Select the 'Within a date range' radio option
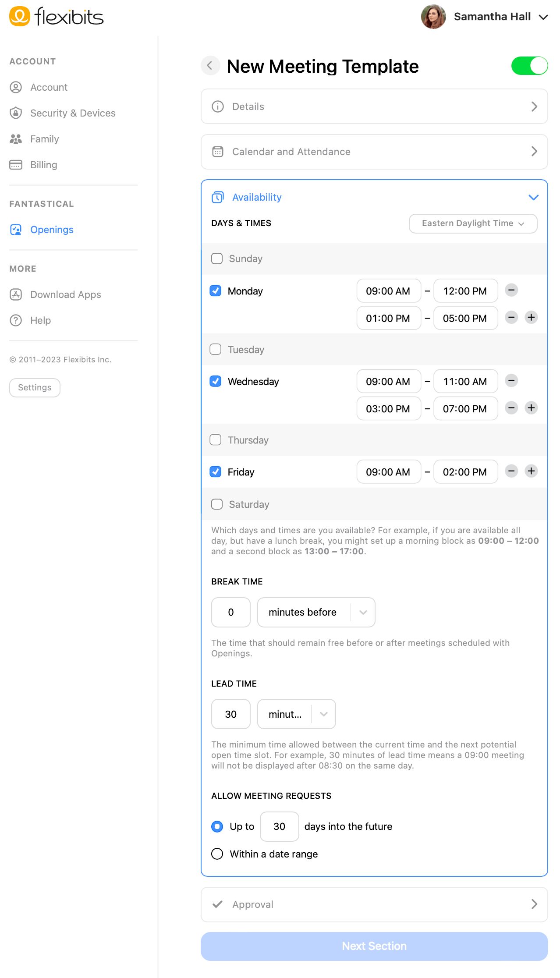The width and height of the screenshot is (560, 978). tap(217, 854)
